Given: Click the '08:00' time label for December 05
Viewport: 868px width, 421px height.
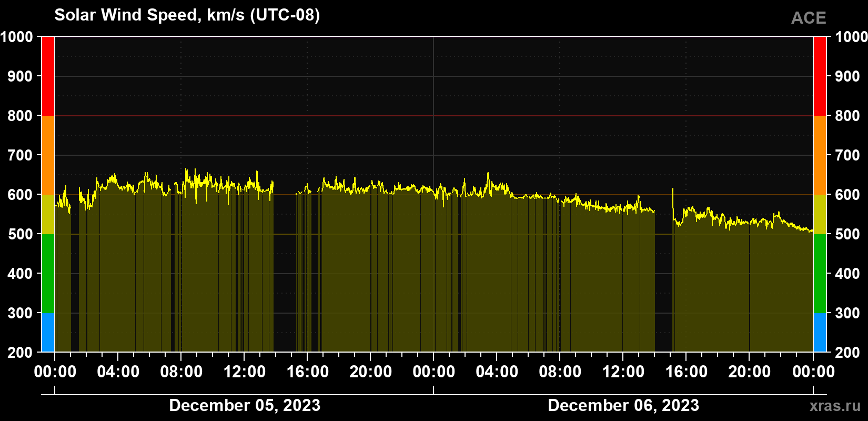Looking at the screenshot, I should pos(181,372).
